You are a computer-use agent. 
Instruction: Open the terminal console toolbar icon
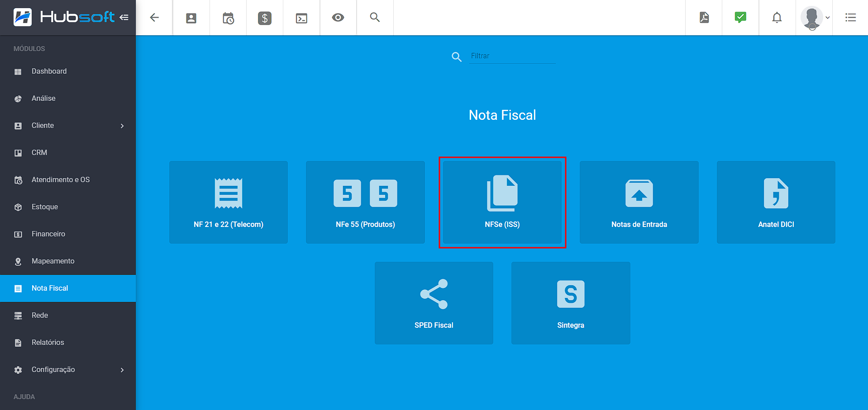pyautogui.click(x=301, y=18)
